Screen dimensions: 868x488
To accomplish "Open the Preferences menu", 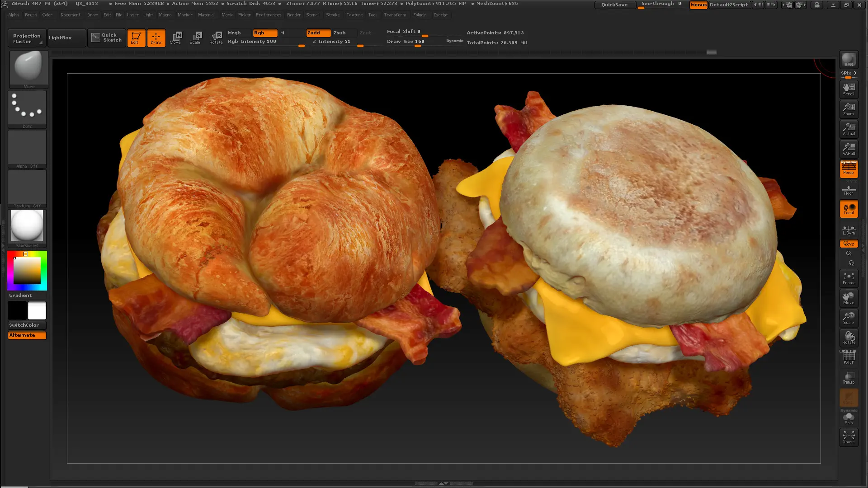I will point(269,15).
